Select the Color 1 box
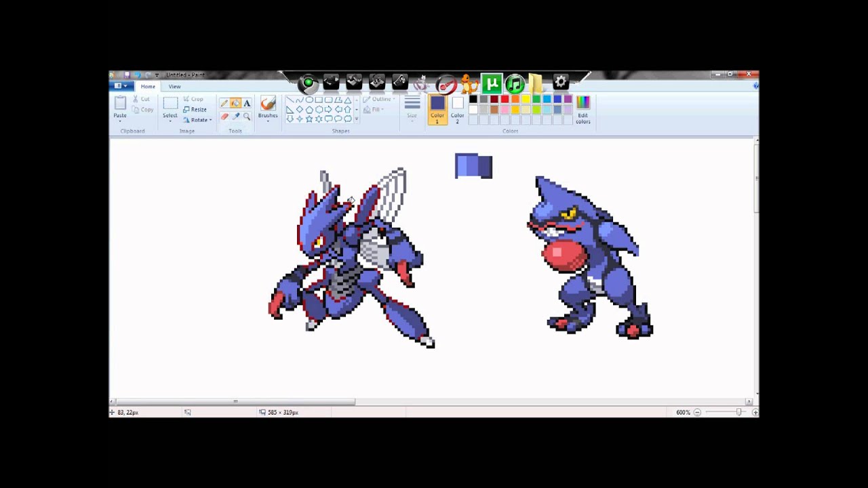Viewport: 868px width, 488px height. pos(437,109)
